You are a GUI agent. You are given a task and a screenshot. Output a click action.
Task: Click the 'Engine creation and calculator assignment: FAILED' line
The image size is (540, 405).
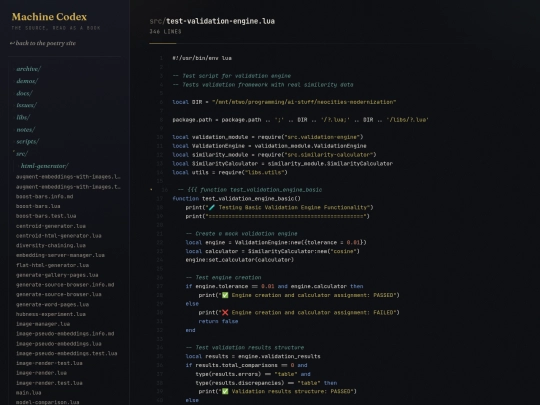point(299,313)
